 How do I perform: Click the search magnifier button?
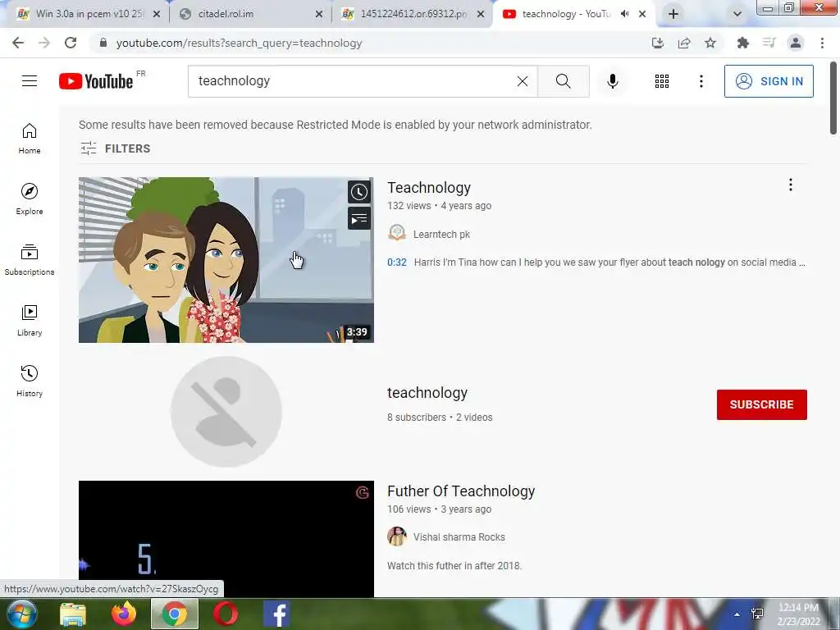tap(563, 81)
